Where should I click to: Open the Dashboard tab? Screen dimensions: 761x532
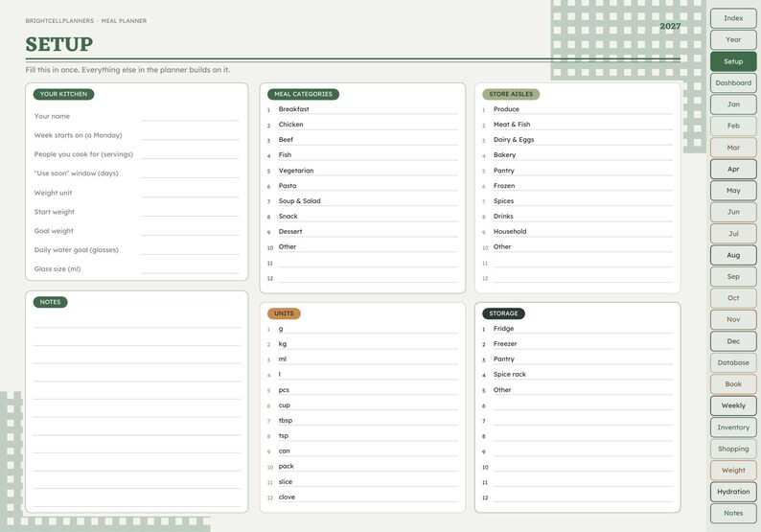click(x=733, y=83)
